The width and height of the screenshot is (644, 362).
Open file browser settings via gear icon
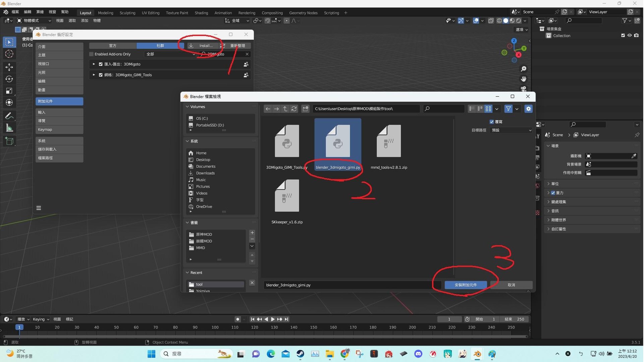(529, 109)
